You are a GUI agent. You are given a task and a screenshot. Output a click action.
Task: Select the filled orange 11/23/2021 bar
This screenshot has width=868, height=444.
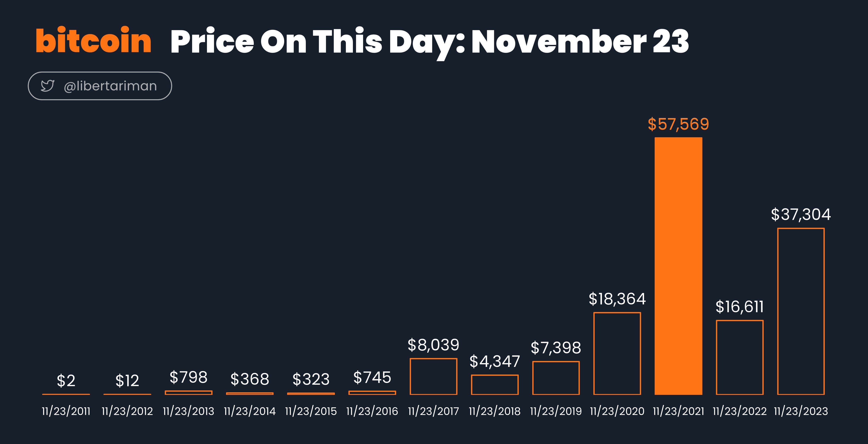(x=678, y=266)
